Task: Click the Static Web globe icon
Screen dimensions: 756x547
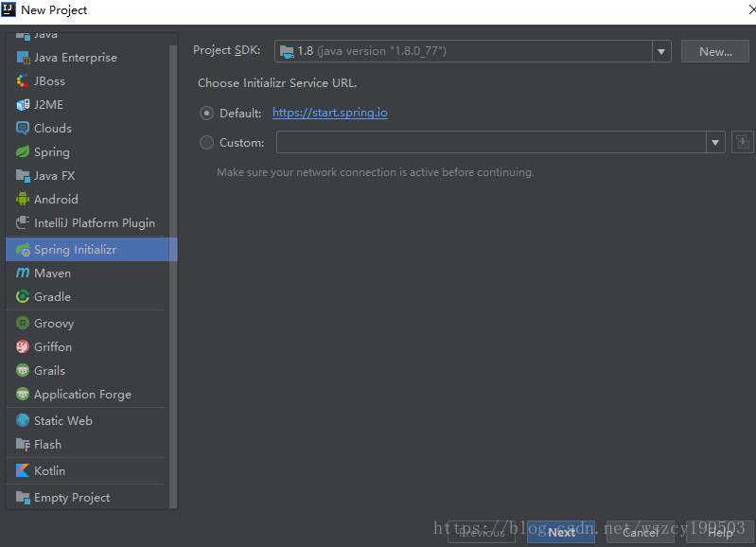Action: click(x=23, y=420)
